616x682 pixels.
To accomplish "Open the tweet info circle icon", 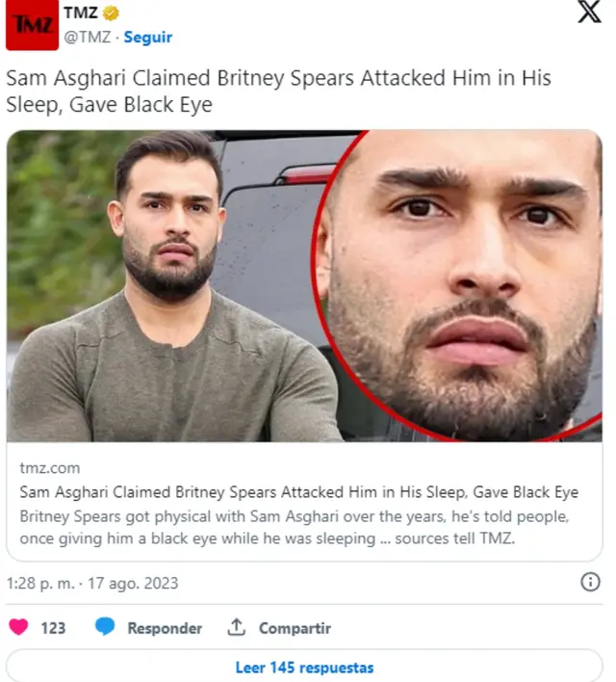I will pyautogui.click(x=591, y=582).
